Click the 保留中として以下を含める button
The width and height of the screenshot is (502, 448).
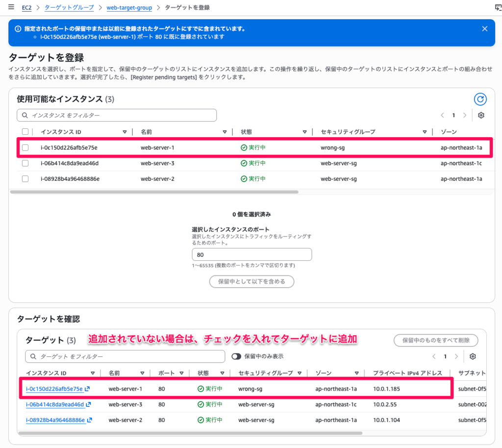coord(251,281)
